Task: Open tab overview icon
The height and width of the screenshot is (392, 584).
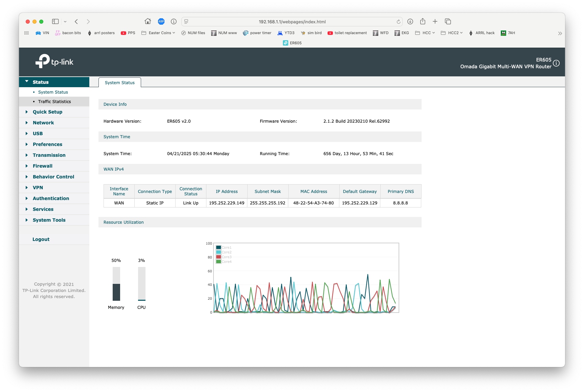Action: (448, 21)
